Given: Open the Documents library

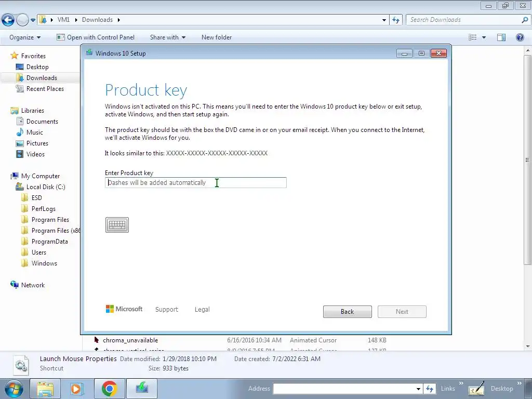Looking at the screenshot, I should click(42, 122).
